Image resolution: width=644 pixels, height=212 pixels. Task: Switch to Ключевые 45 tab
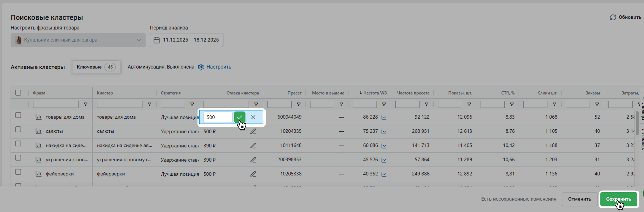96,67
